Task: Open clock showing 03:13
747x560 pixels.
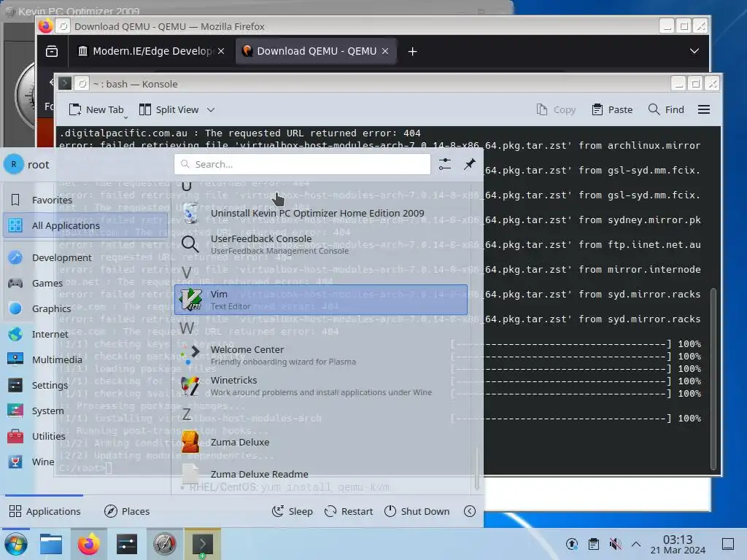Action: [678, 544]
